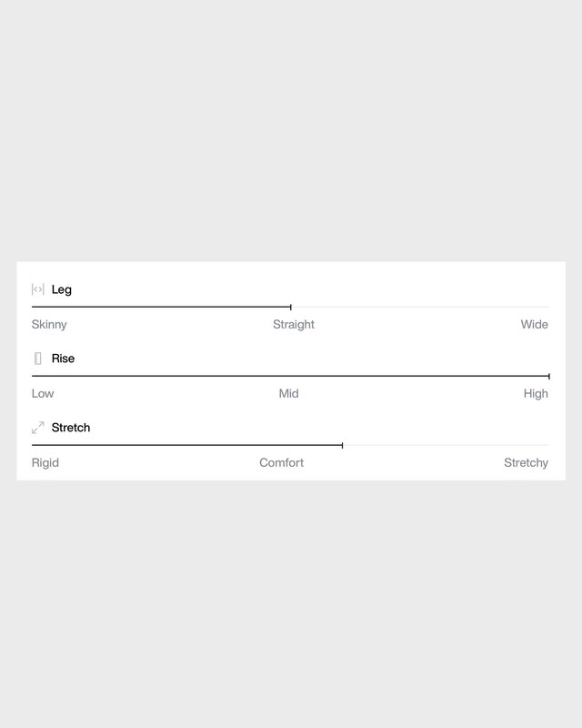Pick the Mid rise label

click(288, 394)
